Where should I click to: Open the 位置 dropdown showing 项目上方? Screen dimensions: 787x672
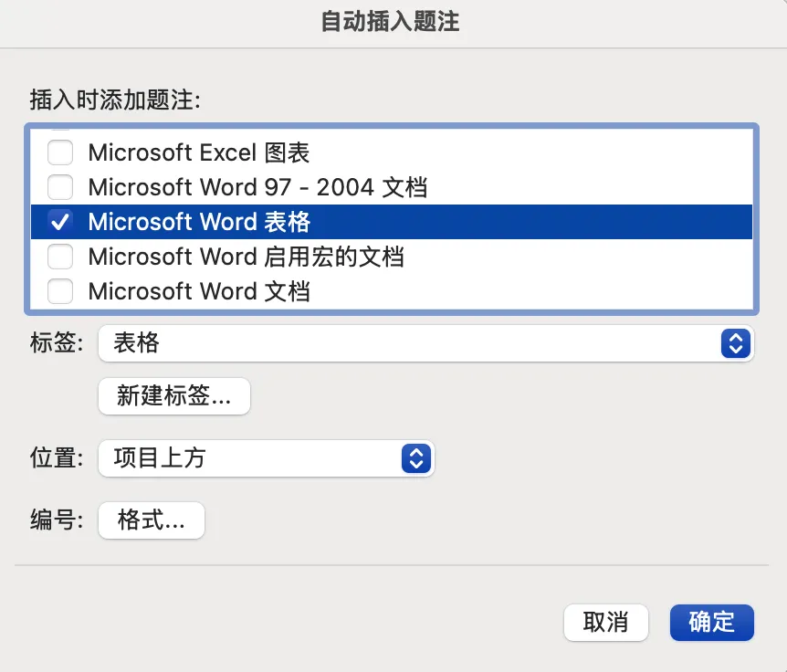click(x=266, y=458)
